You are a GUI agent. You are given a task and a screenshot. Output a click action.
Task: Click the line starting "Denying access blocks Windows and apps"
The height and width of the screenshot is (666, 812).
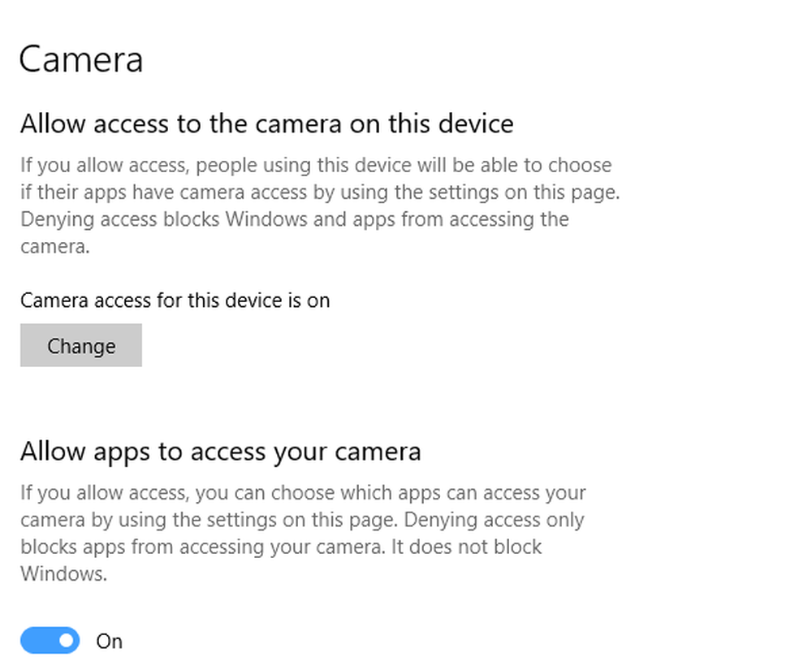coord(294,219)
